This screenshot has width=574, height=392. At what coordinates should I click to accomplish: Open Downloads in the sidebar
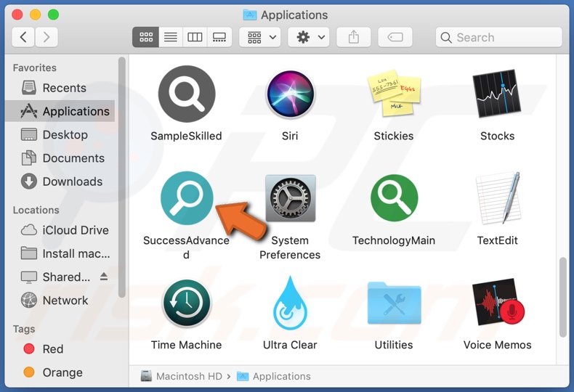[x=61, y=181]
